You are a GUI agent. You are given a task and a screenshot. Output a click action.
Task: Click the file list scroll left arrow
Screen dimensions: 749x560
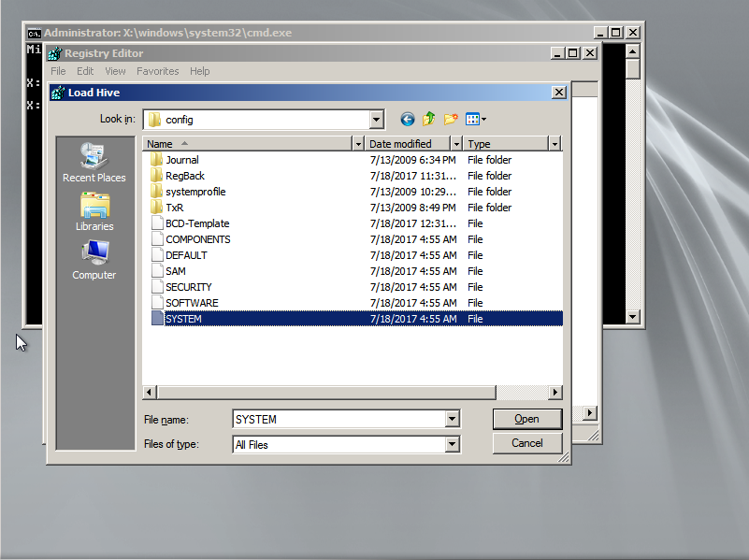[149, 393]
